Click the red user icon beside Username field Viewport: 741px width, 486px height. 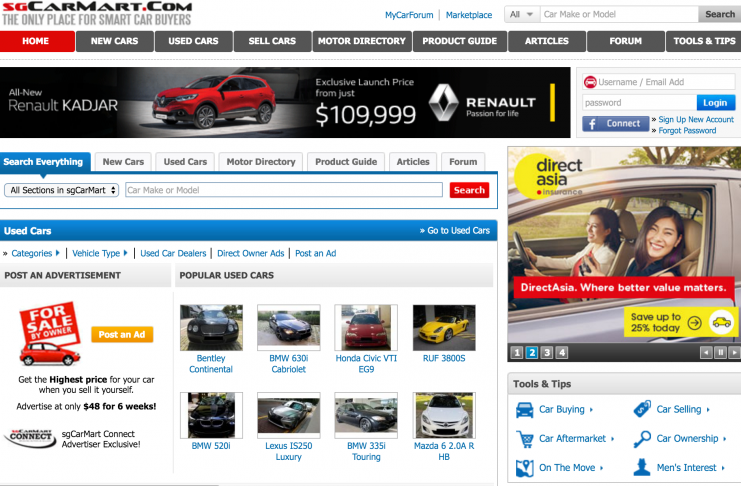click(590, 82)
